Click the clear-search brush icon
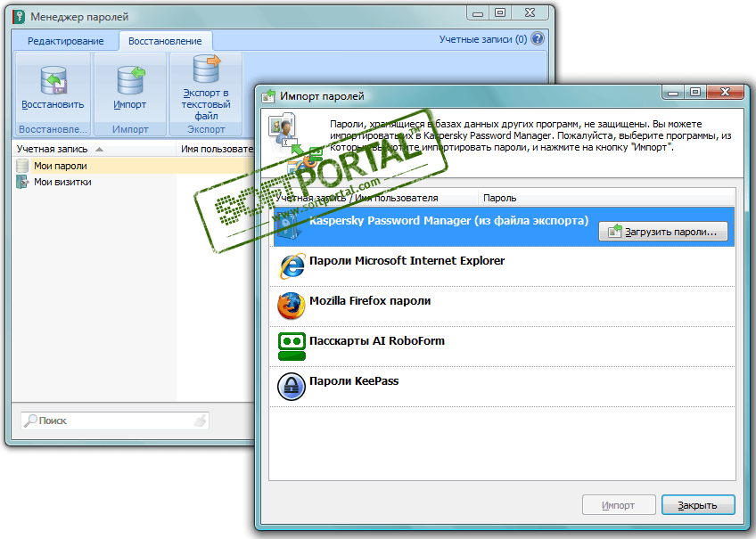This screenshot has width=756, height=539. (201, 421)
